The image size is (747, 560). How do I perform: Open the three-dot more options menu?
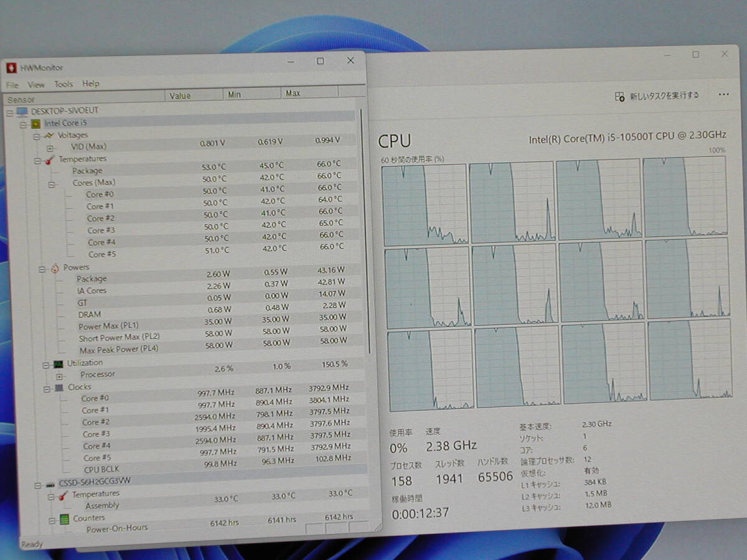(723, 95)
